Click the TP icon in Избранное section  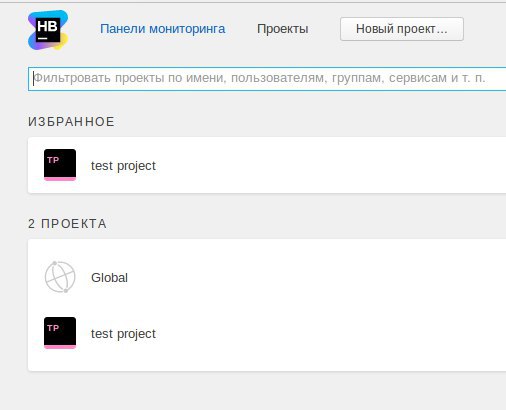pos(60,165)
